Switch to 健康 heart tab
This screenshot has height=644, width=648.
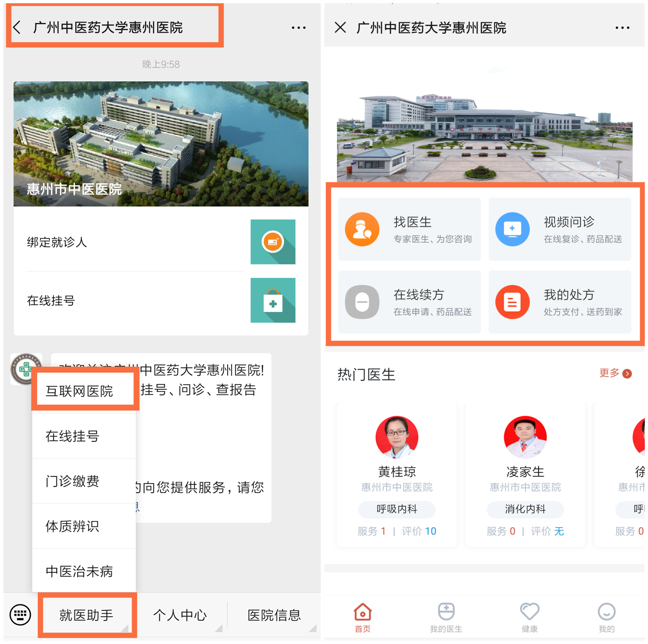point(529,618)
